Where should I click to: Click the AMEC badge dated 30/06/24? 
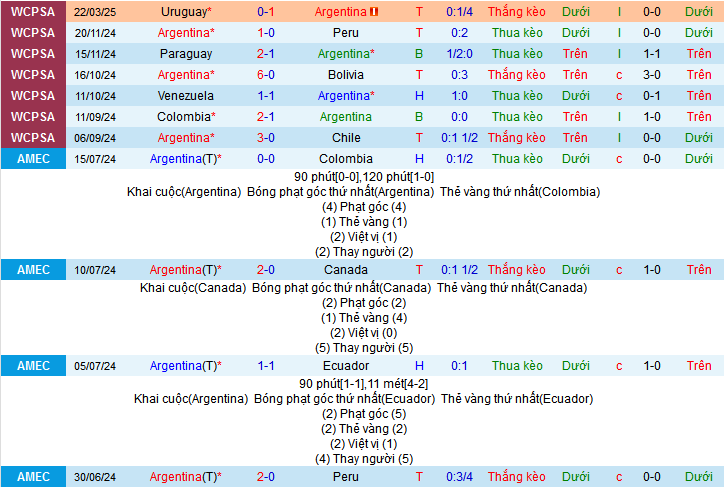click(33, 477)
